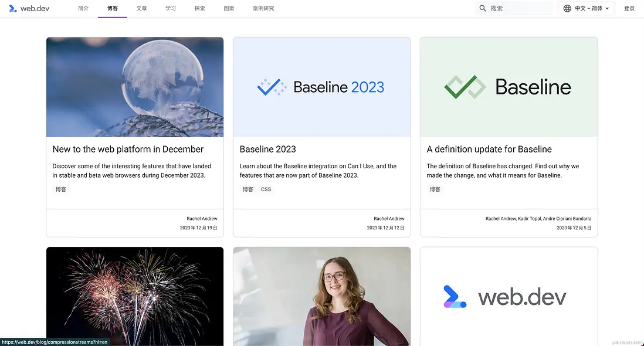Open "A definition update for Baseline" article

coord(489,149)
